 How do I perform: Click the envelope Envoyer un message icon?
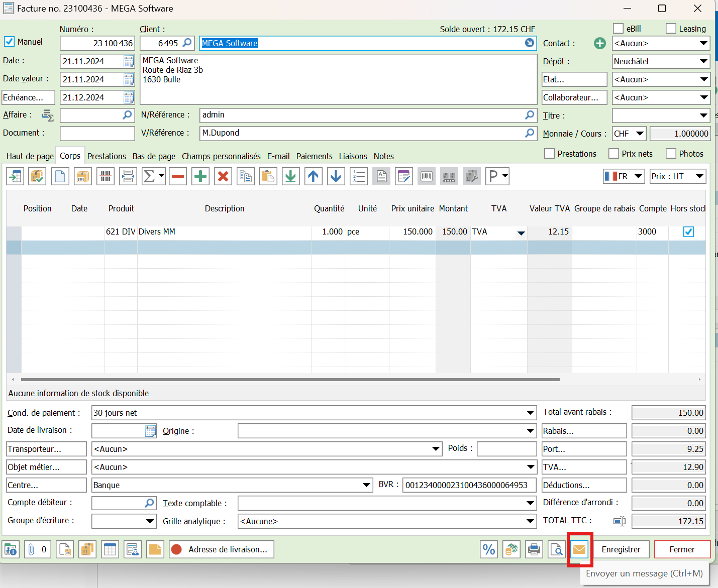579,549
